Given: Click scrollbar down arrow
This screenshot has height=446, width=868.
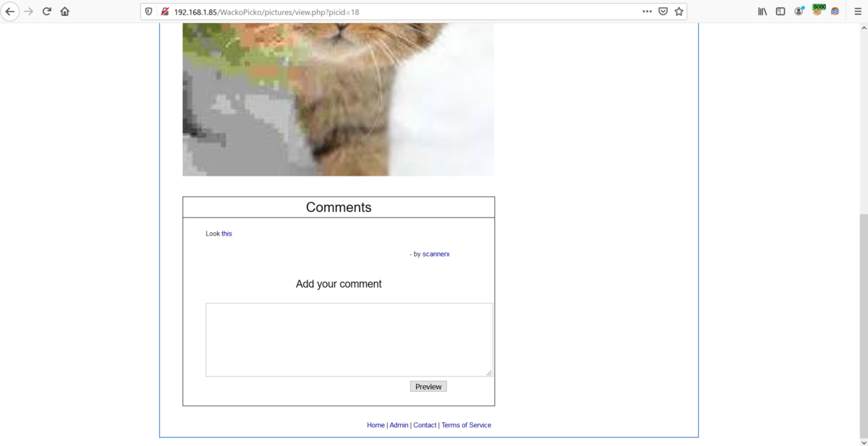Looking at the screenshot, I should (863, 441).
